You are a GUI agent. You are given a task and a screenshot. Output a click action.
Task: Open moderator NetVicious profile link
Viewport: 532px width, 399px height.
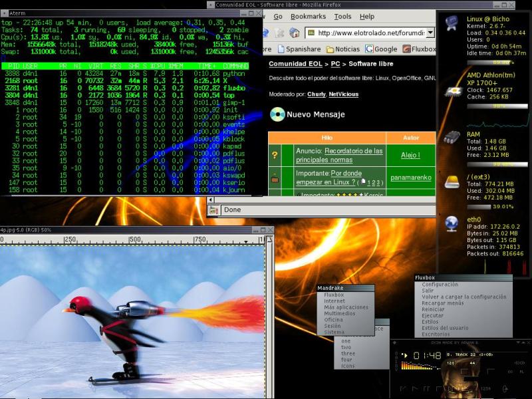point(343,94)
